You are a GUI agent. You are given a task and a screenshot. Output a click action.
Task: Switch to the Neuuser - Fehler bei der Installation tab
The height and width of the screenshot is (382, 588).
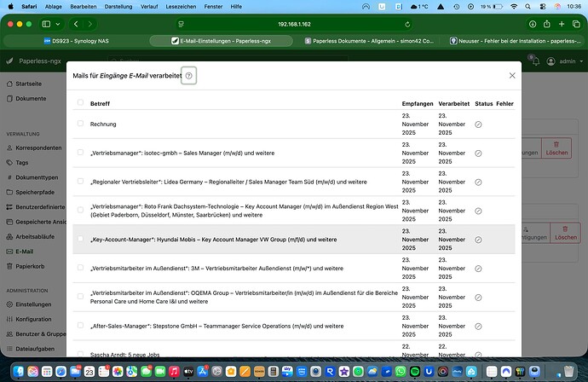point(515,41)
